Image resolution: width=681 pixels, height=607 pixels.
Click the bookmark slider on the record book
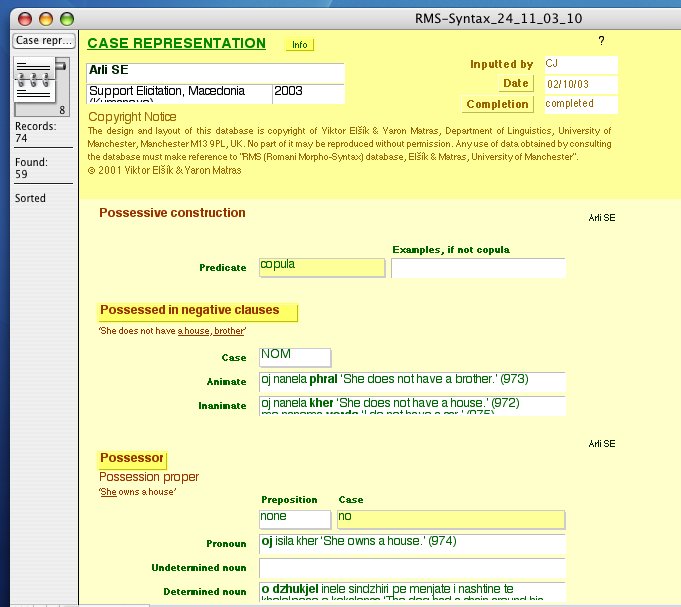(x=61, y=66)
